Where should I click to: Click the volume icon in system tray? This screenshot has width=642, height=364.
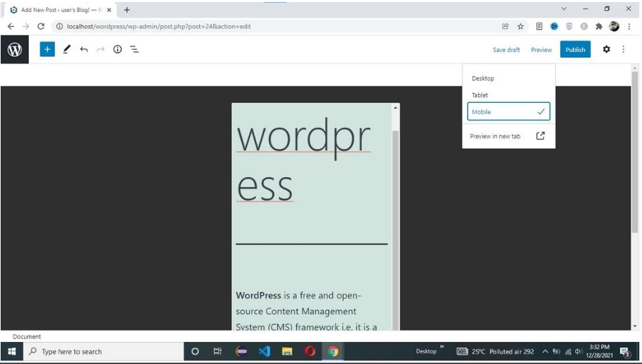[x=578, y=351]
